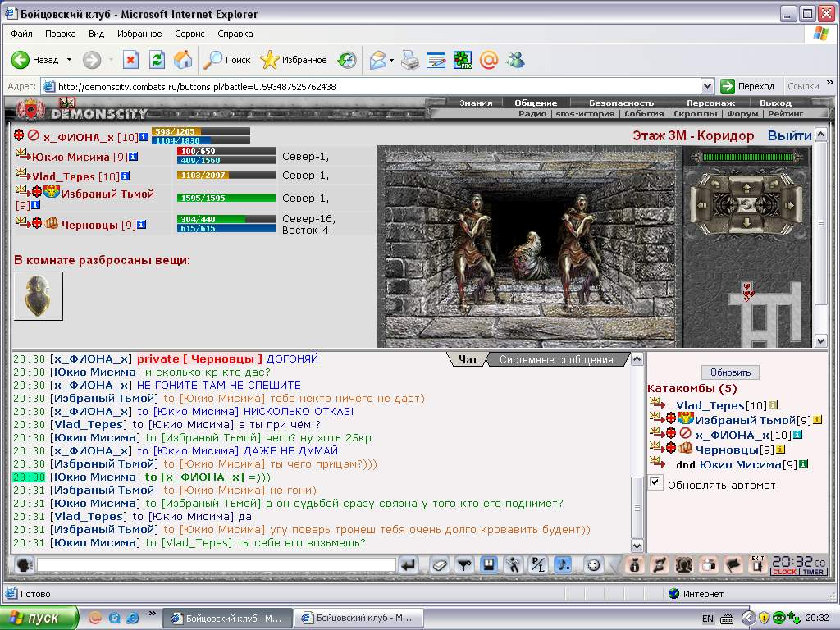840x630 pixels.
Task: Open the Правка menu
Action: [60, 33]
